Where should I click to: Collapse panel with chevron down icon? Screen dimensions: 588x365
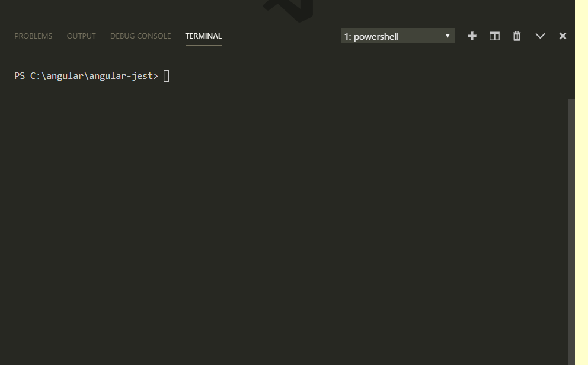pyautogui.click(x=540, y=36)
